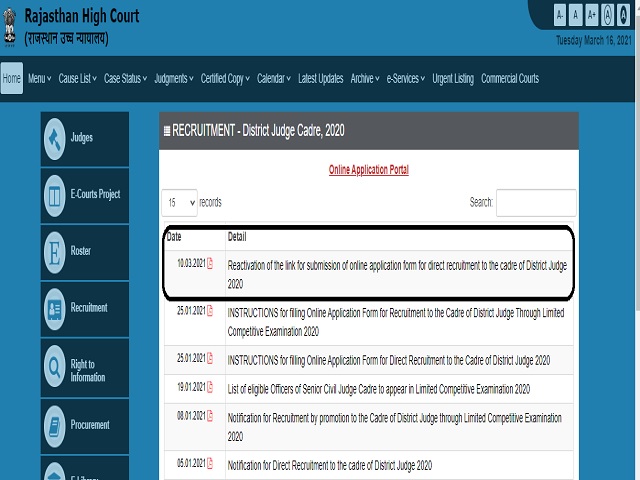Click the Judges sidebar label

click(x=82, y=138)
